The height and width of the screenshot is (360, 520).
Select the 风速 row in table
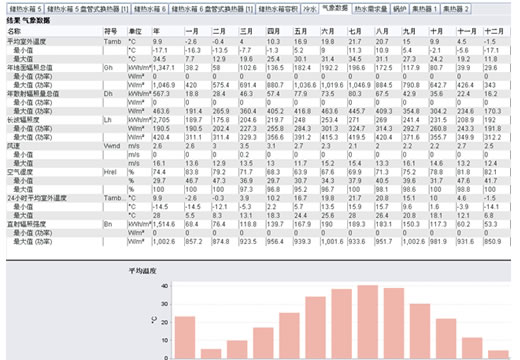[x=258, y=146]
